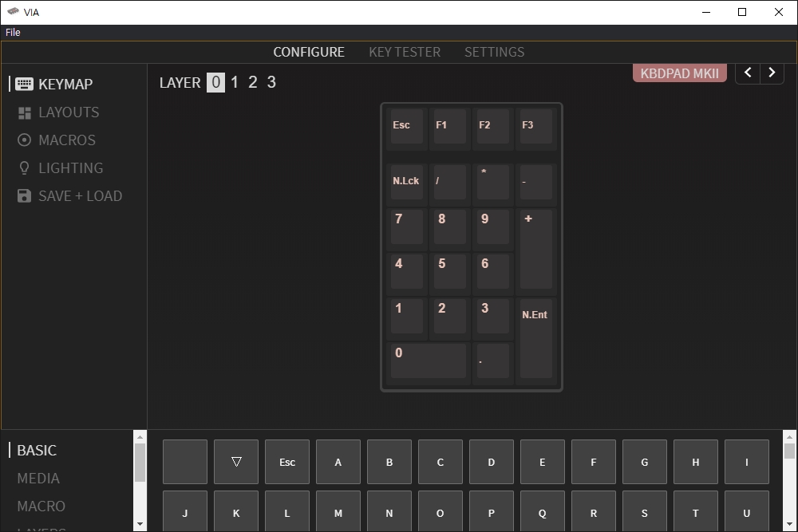This screenshot has width=798, height=532.
Task: Select the 7 key on the numpad
Action: click(x=407, y=228)
